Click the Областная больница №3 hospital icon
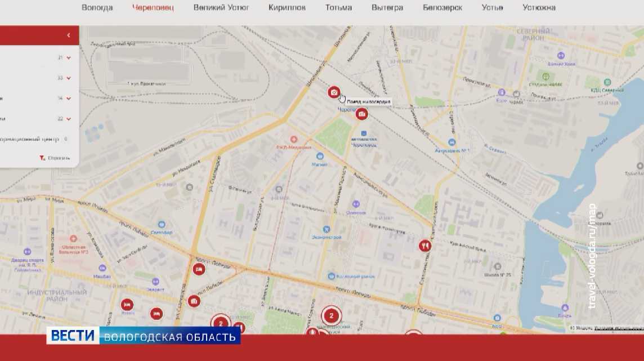 (73, 239)
